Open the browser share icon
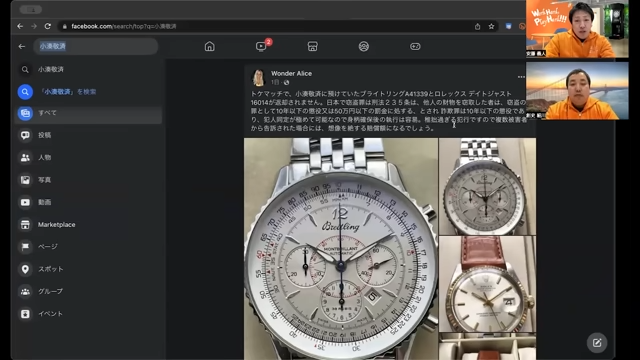The width and height of the screenshot is (640, 360). click(x=477, y=27)
